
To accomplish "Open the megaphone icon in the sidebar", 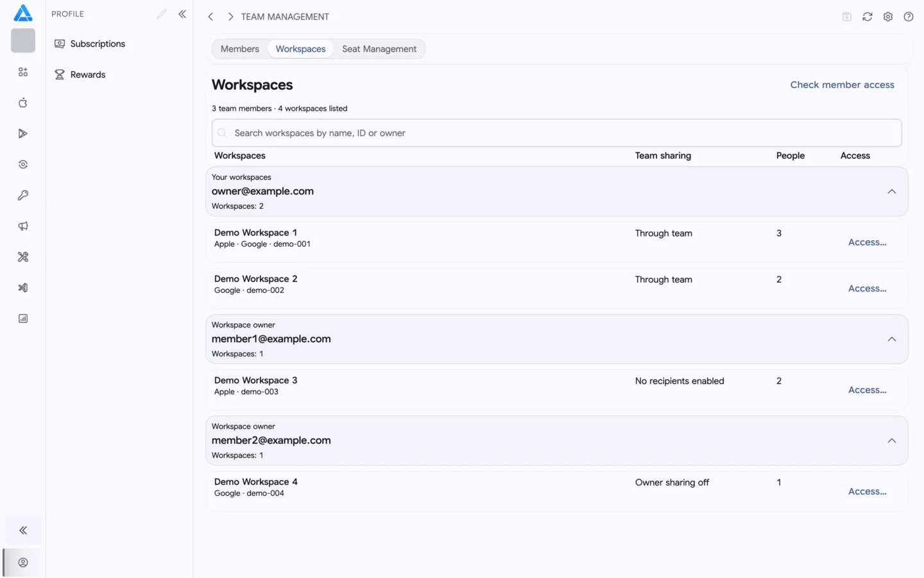I will tap(23, 226).
